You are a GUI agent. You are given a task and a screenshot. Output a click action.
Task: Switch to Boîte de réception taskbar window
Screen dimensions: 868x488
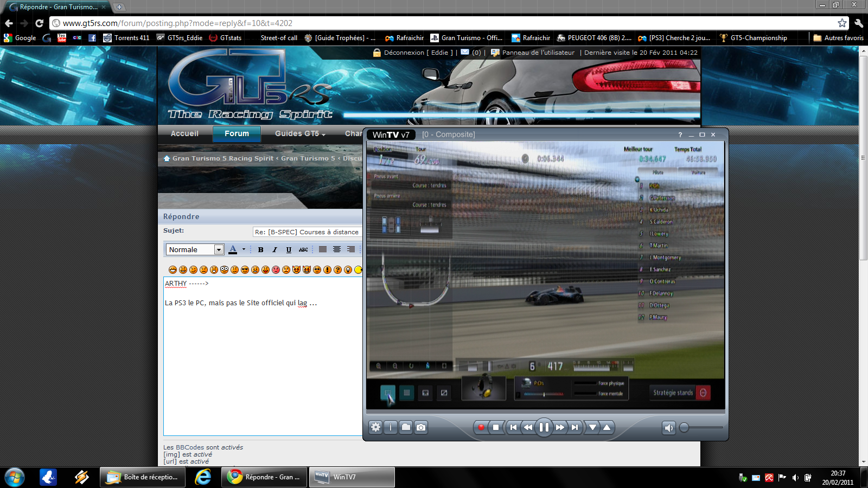click(x=142, y=477)
